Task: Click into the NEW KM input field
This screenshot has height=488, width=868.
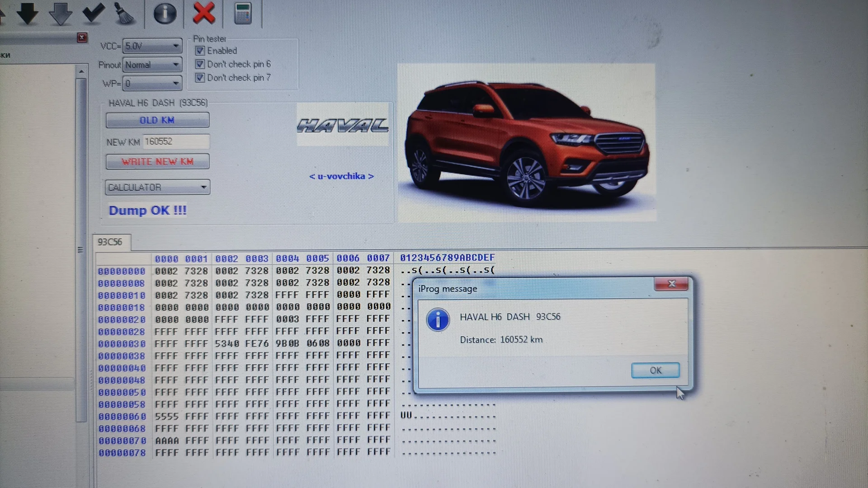Action: (176, 141)
